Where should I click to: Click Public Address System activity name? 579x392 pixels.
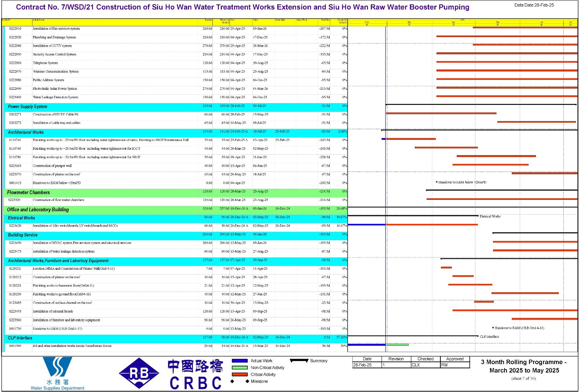[x=49, y=80]
